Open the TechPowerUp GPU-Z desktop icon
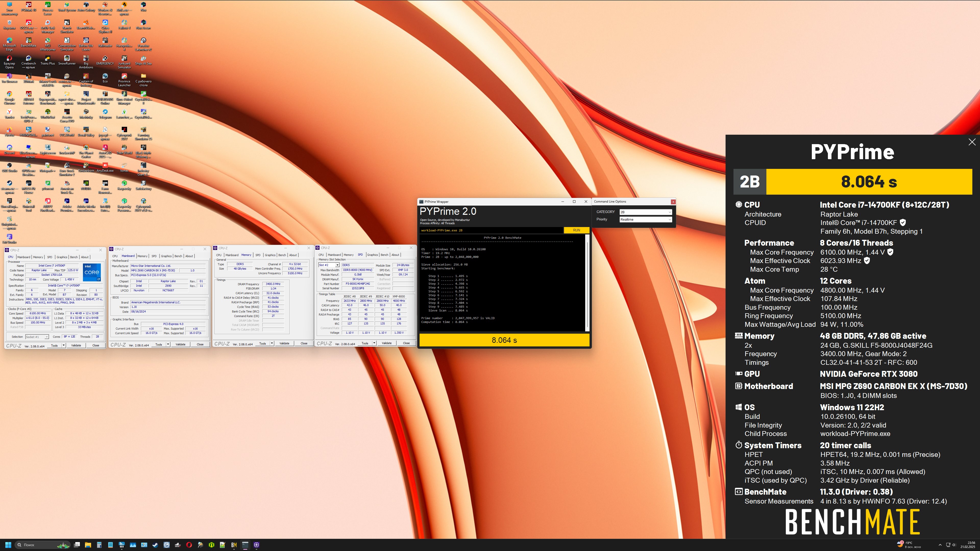Screen dimensions: 980x551 29,116
